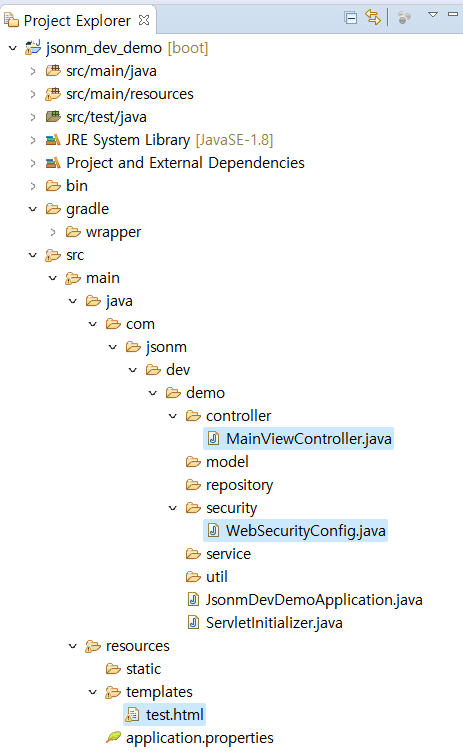Click the service folder icon
The width and height of the screenshot is (463, 753).
(193, 554)
